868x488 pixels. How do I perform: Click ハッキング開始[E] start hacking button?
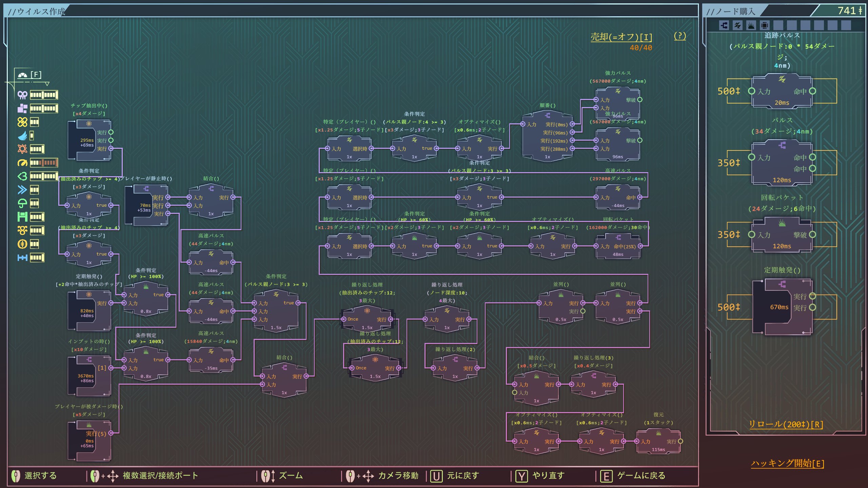pyautogui.click(x=787, y=463)
